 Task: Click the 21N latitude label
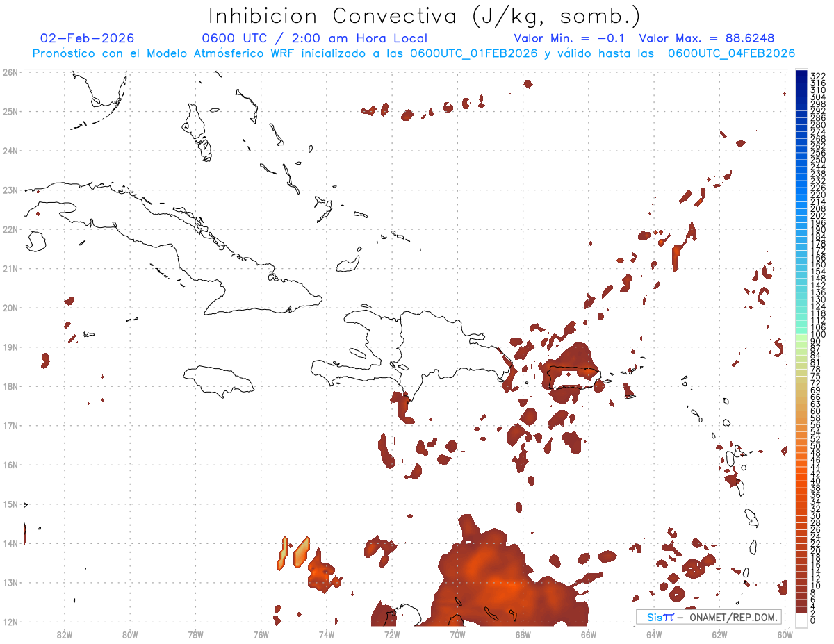10,268
